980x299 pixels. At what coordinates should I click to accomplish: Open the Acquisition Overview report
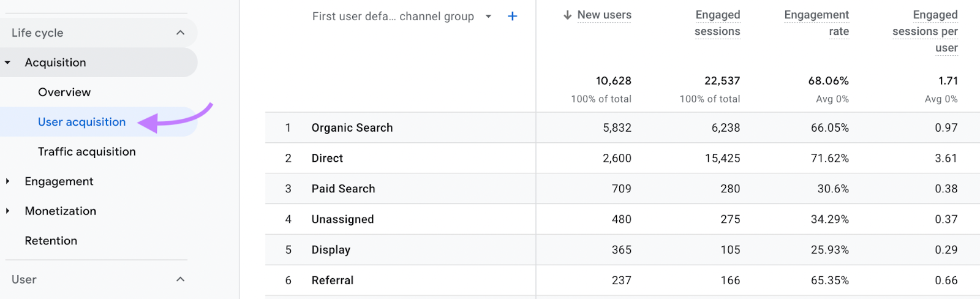pyautogui.click(x=64, y=93)
